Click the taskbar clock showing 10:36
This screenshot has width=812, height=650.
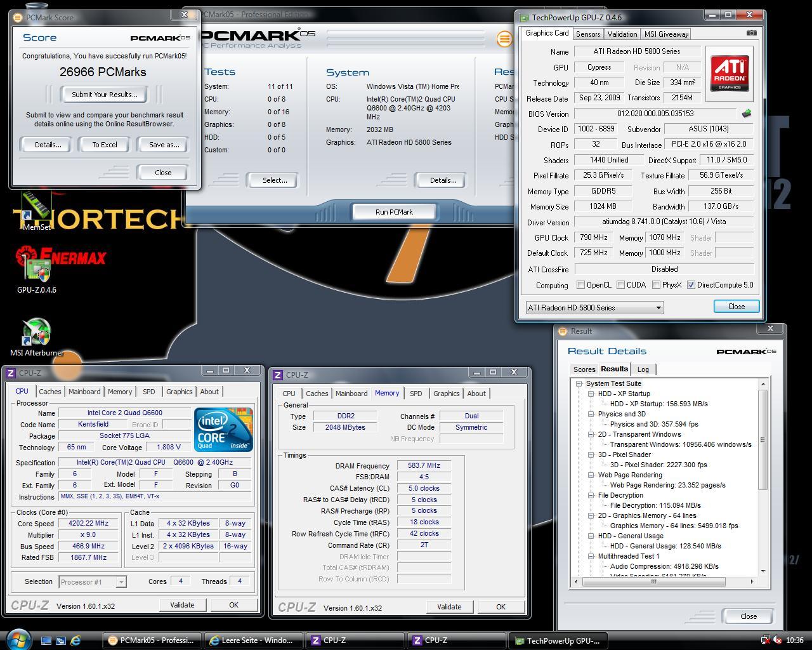click(x=794, y=640)
